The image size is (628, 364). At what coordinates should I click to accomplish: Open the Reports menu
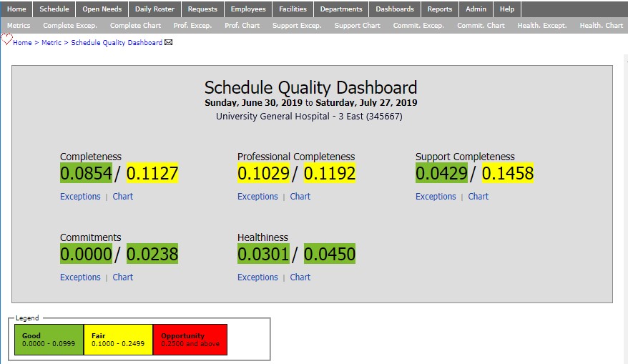click(439, 9)
